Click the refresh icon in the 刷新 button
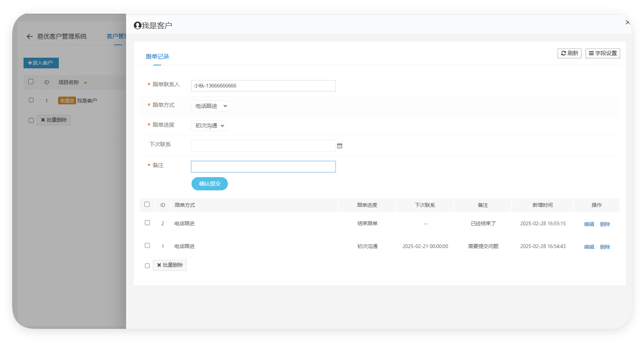Viewport: 644px width, 341px height. [563, 53]
